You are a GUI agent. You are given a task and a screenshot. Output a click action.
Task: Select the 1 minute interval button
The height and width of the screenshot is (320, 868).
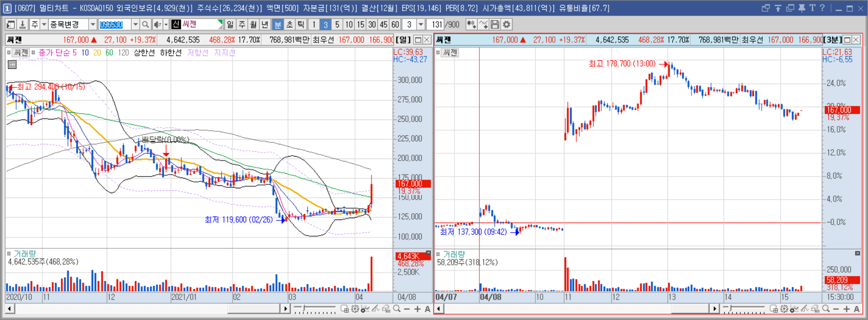(x=314, y=24)
